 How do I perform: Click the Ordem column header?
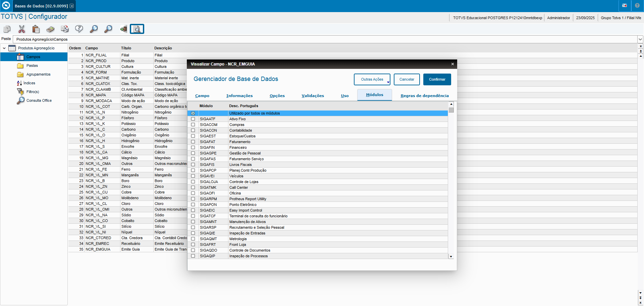(x=75, y=48)
